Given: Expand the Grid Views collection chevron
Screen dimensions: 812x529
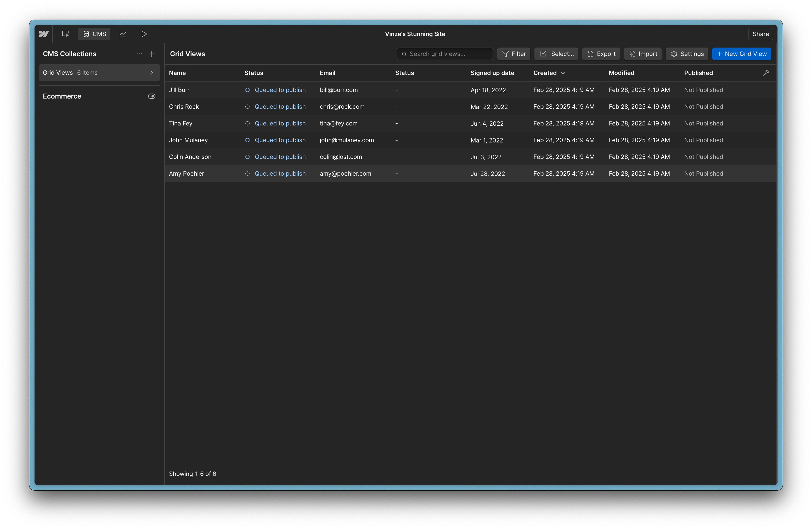Looking at the screenshot, I should coord(152,73).
